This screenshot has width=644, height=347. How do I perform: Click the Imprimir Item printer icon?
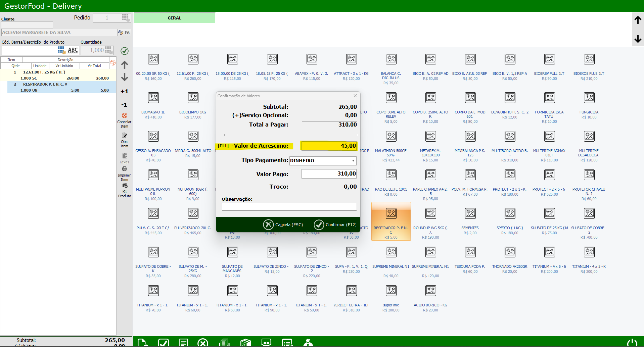click(x=124, y=169)
